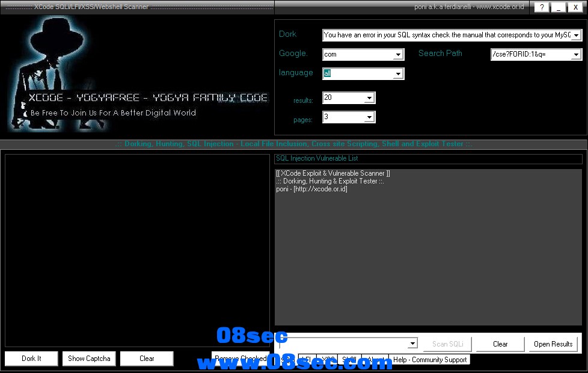
Task: Switch to the XSS tab
Action: coord(328,360)
